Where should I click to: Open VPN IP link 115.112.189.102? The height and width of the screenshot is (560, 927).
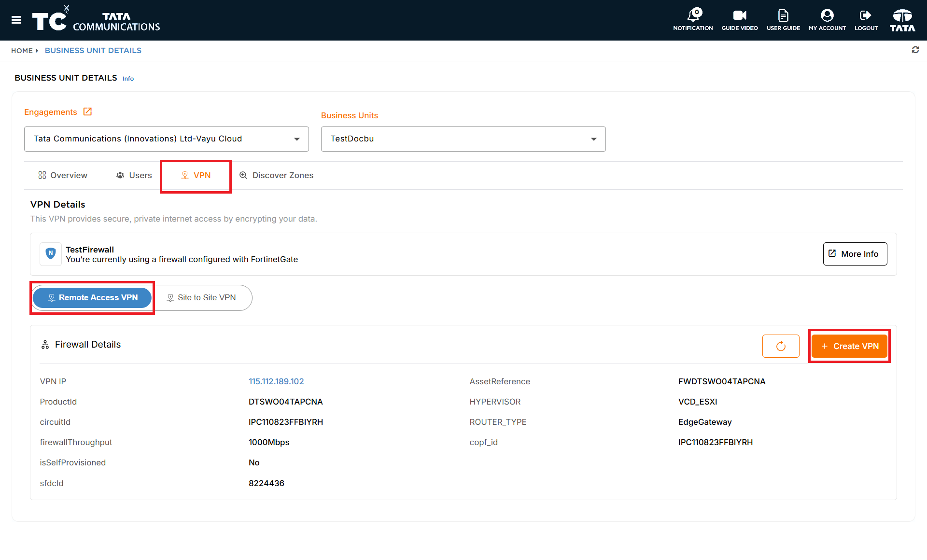coord(276,381)
